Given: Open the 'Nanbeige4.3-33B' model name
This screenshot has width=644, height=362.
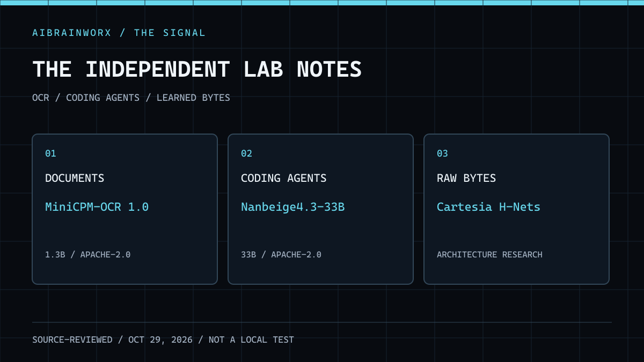Looking at the screenshot, I should coord(292,207).
